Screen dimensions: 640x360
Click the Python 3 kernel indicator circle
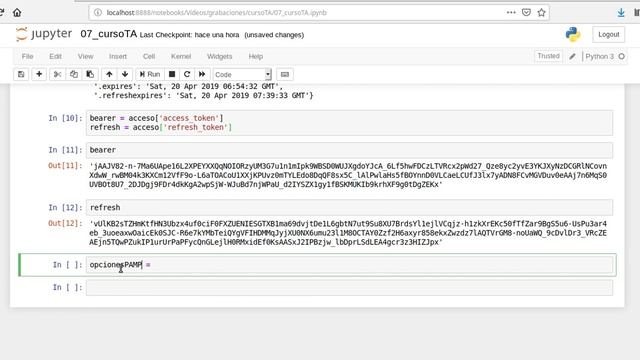click(622, 56)
